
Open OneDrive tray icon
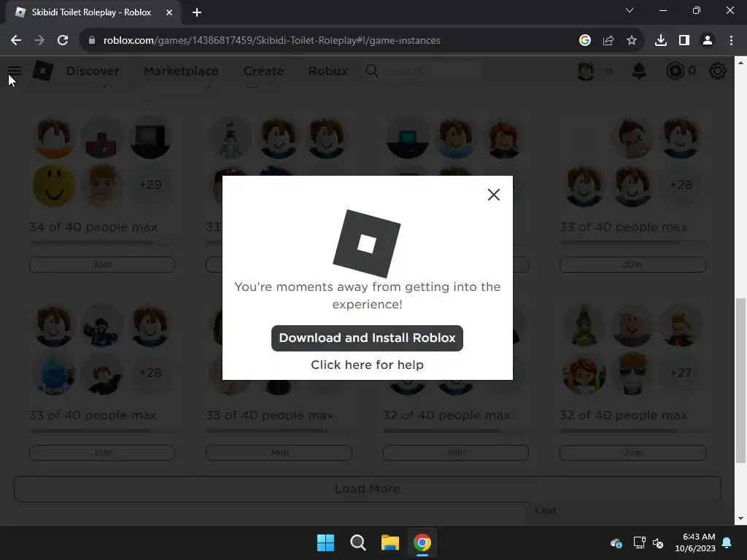(616, 542)
